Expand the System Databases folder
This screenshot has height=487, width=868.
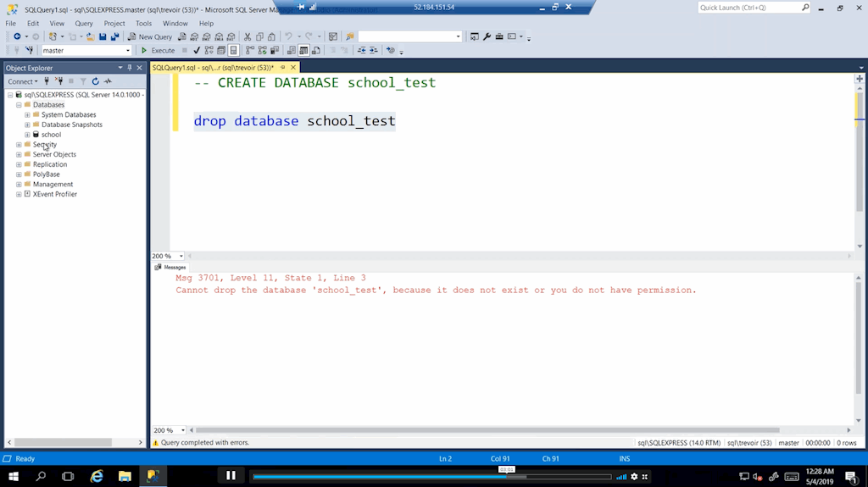tap(27, 114)
